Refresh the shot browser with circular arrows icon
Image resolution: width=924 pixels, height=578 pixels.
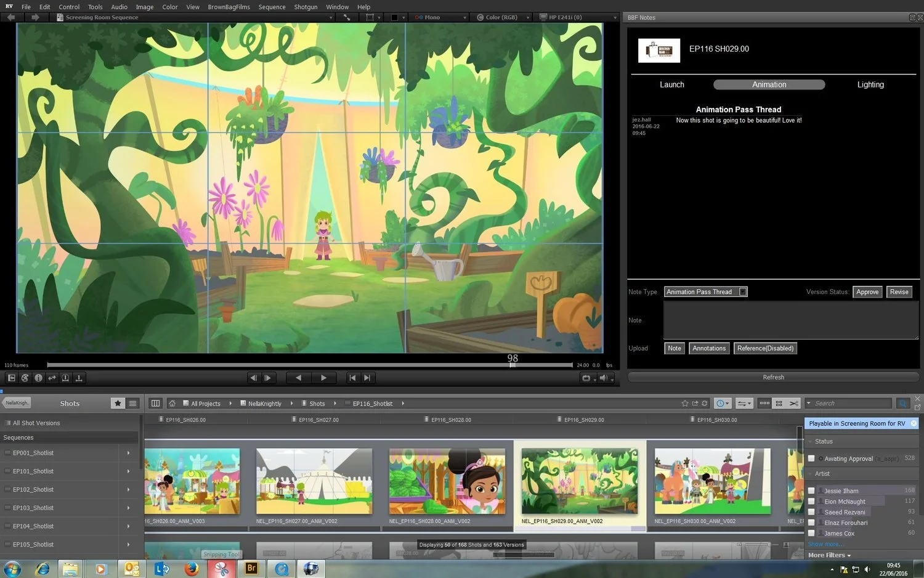point(705,403)
